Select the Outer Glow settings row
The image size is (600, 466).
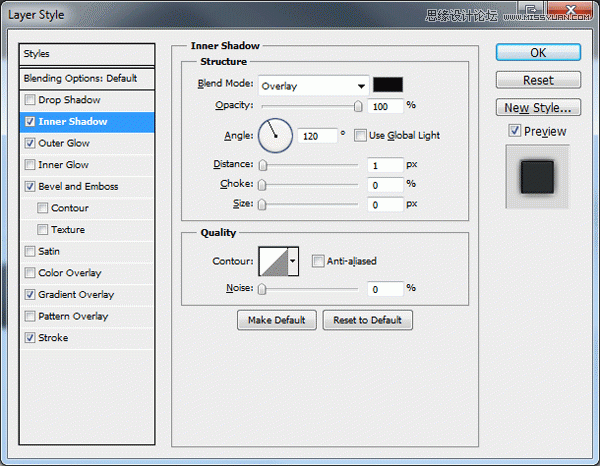pos(87,143)
